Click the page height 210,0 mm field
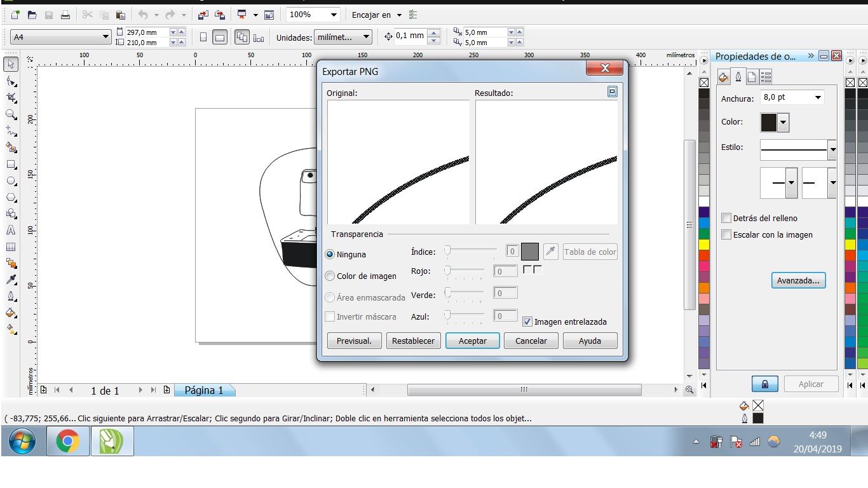 147,43
